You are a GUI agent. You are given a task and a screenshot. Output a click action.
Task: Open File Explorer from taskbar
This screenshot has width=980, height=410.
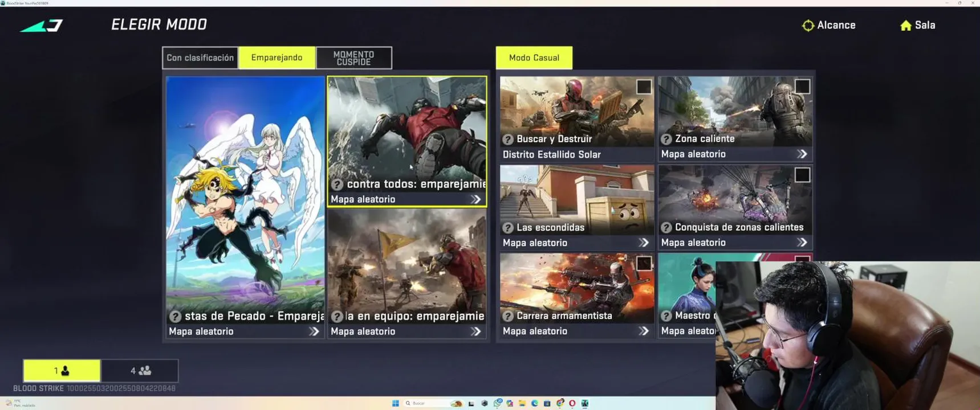(x=522, y=403)
